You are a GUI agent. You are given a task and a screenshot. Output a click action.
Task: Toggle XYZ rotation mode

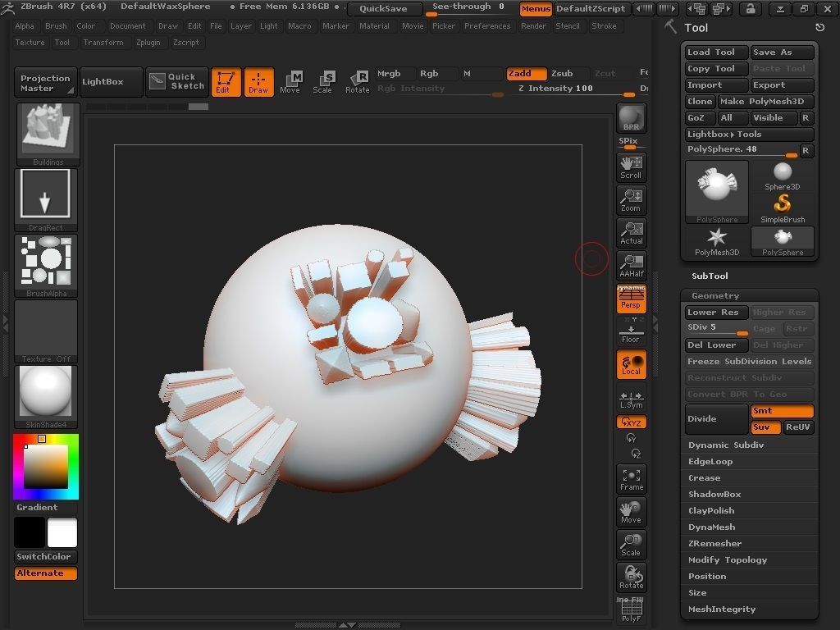(631, 422)
